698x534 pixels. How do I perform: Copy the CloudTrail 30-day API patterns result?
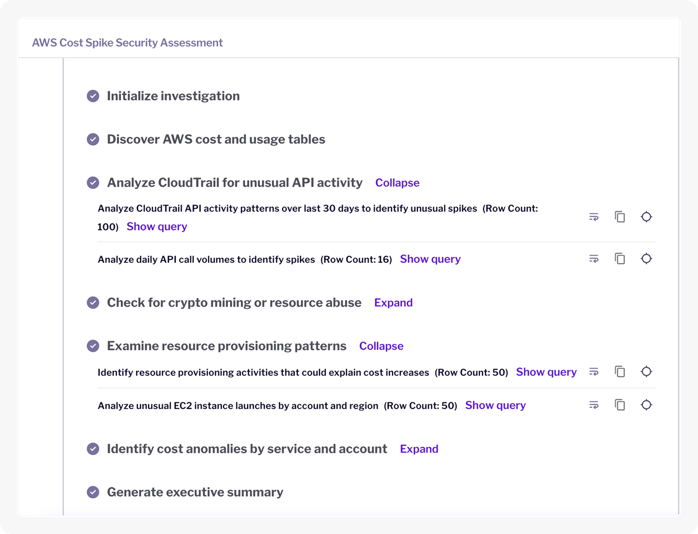point(620,217)
